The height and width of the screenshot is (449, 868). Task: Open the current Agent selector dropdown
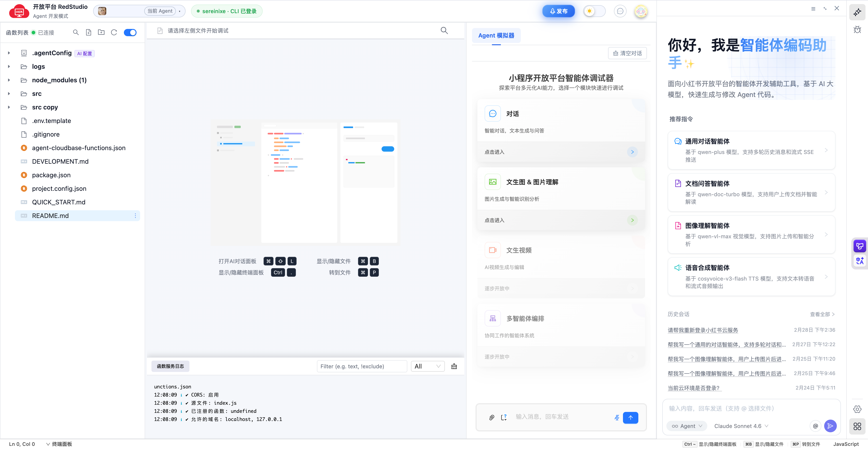click(x=139, y=11)
